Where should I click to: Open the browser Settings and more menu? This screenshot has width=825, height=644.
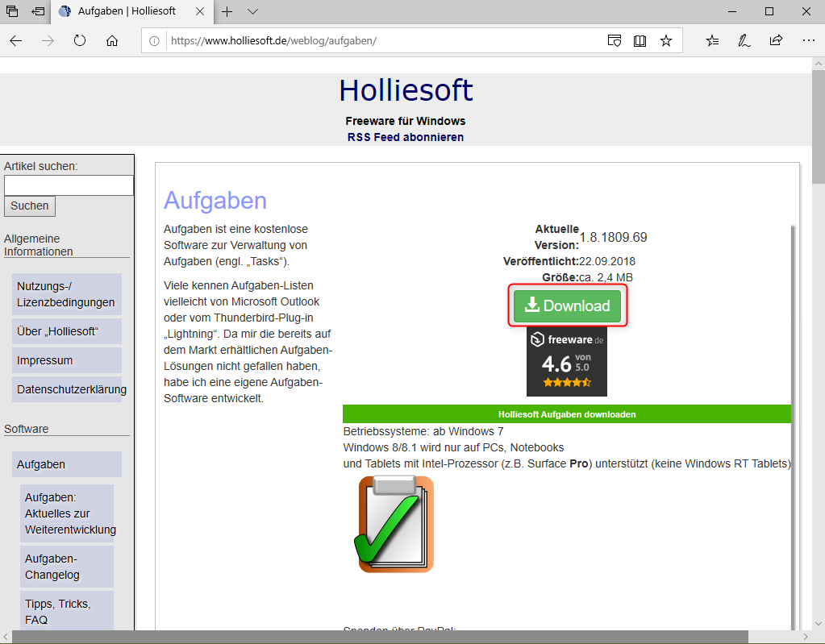[808, 40]
